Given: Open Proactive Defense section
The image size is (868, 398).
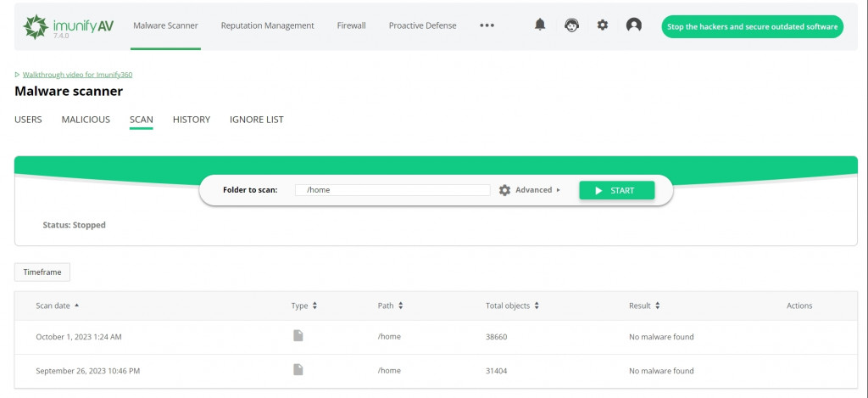Looking at the screenshot, I should tap(422, 25).
